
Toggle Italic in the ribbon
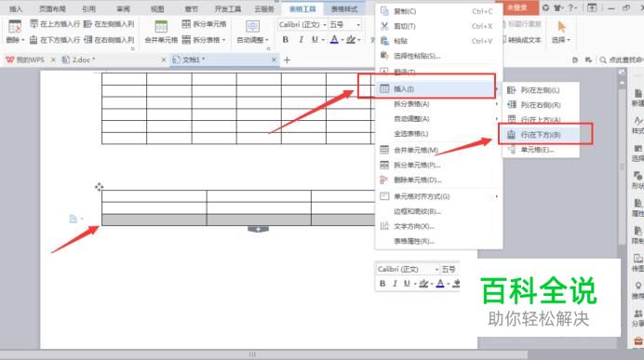click(301, 40)
